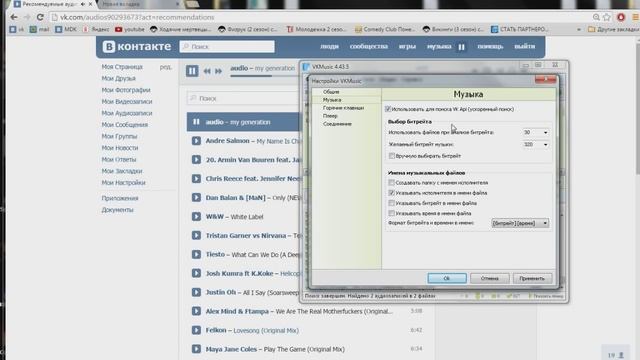Open 'Мои Аудиозаписи' in VK sidebar

(127, 113)
